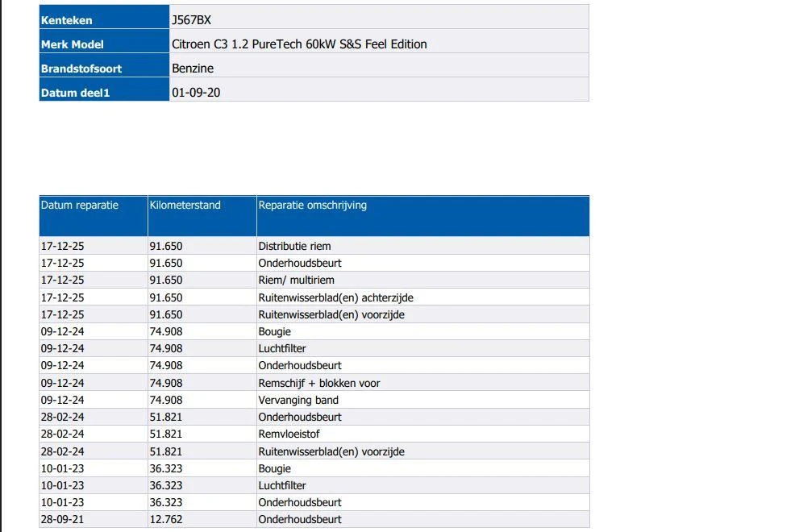Viewport: 799px width, 532px height.
Task: Select Ruitenwisserblad(en) achterzijde row
Action: [x=314, y=297]
